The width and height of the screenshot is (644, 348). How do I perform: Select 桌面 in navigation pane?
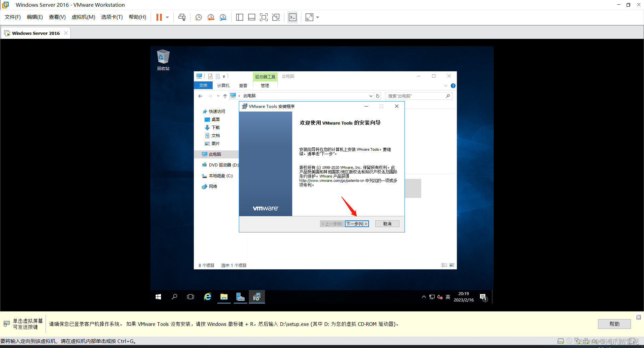(212, 120)
